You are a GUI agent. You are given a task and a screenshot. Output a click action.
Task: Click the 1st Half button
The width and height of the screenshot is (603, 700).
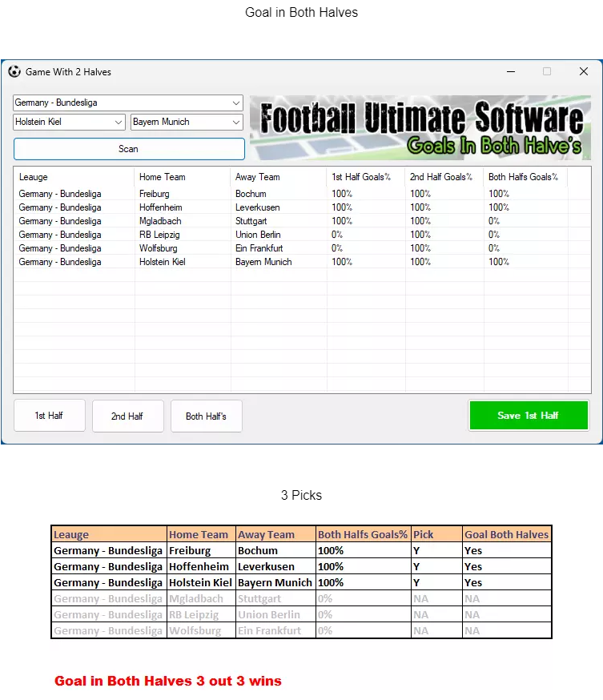point(49,416)
